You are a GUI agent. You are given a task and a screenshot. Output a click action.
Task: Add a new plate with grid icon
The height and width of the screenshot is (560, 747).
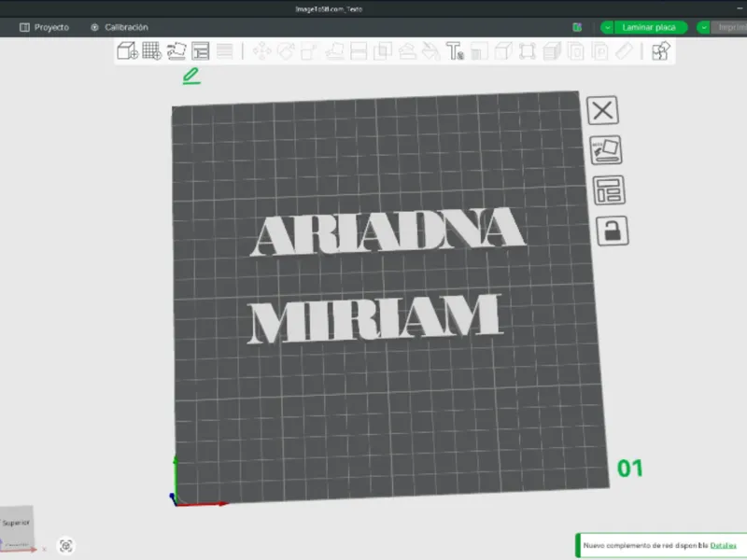pos(152,50)
